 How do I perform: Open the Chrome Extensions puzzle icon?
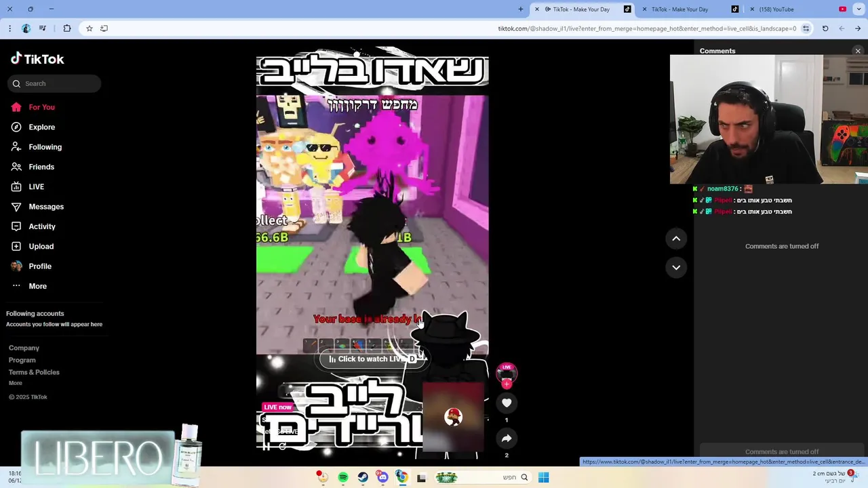click(66, 28)
